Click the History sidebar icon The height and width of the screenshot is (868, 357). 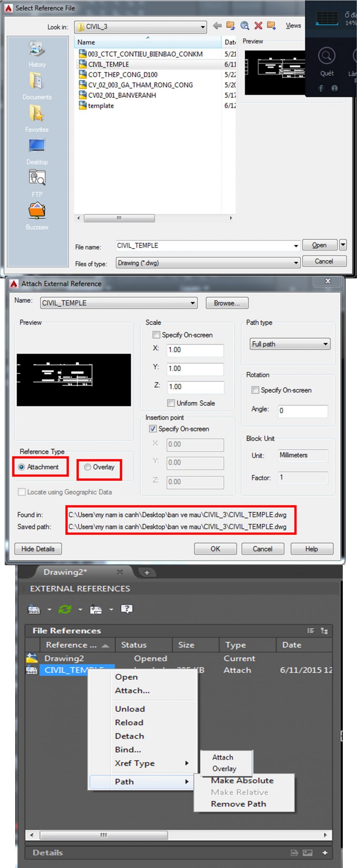pos(37,49)
